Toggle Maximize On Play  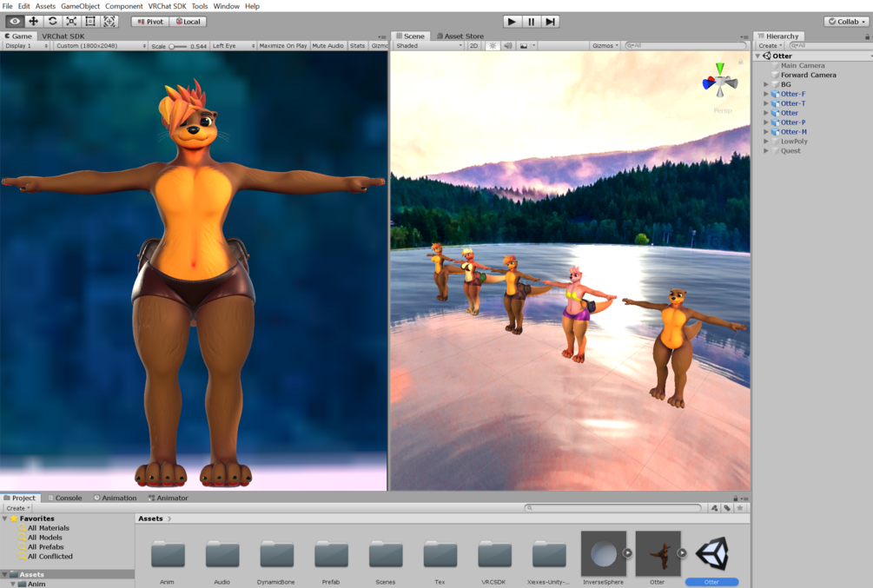pos(283,46)
